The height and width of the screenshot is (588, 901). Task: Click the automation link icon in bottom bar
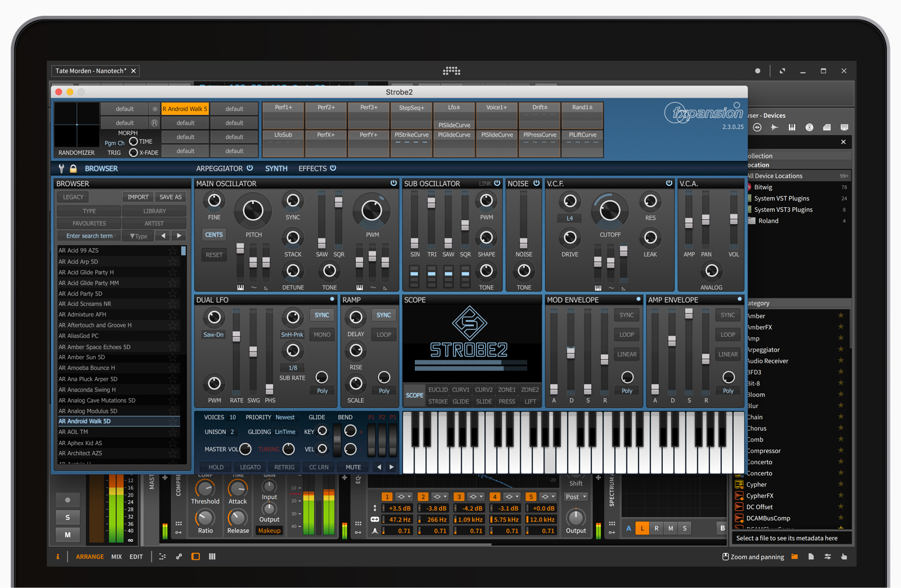tap(179, 556)
